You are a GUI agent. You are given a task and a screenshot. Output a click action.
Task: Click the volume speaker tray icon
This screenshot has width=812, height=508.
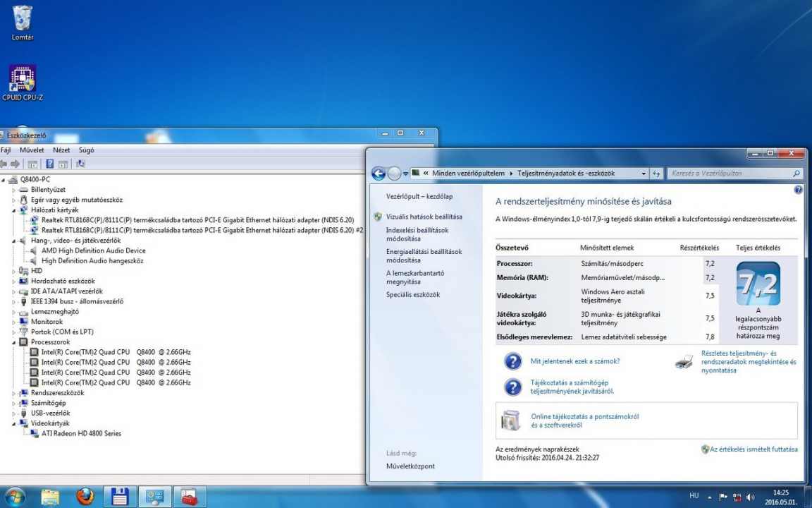click(751, 497)
